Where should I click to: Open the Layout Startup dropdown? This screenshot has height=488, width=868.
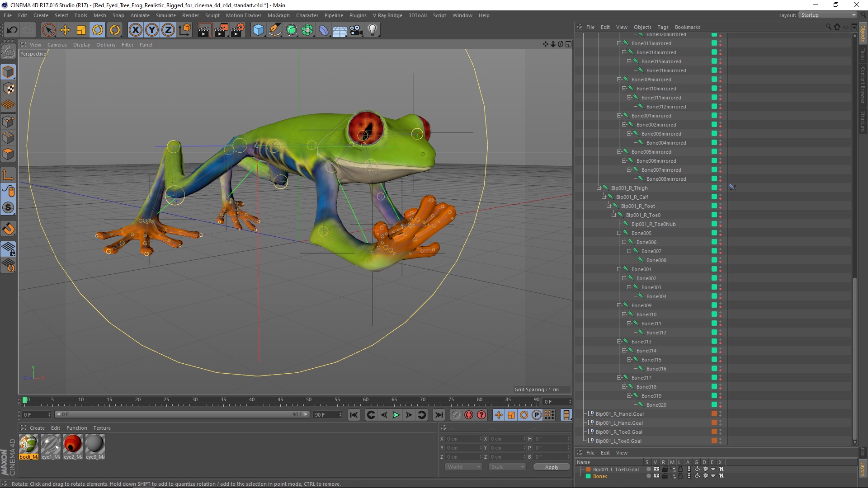click(x=828, y=15)
